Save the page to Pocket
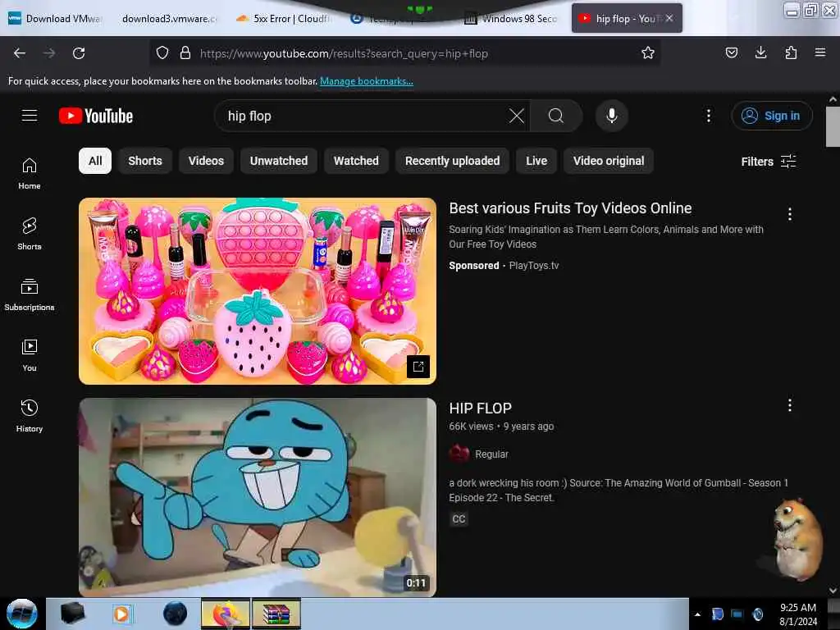Image resolution: width=840 pixels, height=630 pixels. pyautogui.click(x=731, y=52)
